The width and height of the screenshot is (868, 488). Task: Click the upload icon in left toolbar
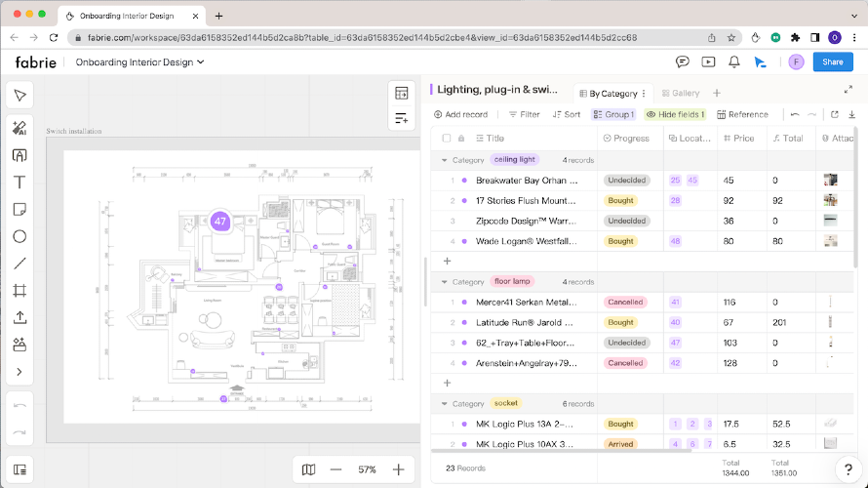[20, 317]
